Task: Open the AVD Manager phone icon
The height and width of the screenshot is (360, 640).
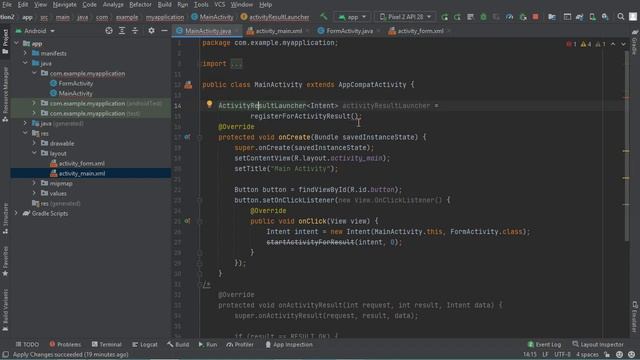Action: pyautogui.click(x=592, y=17)
